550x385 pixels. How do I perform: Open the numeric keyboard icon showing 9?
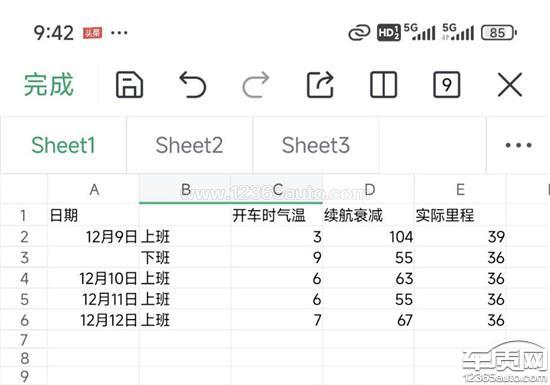(x=447, y=85)
